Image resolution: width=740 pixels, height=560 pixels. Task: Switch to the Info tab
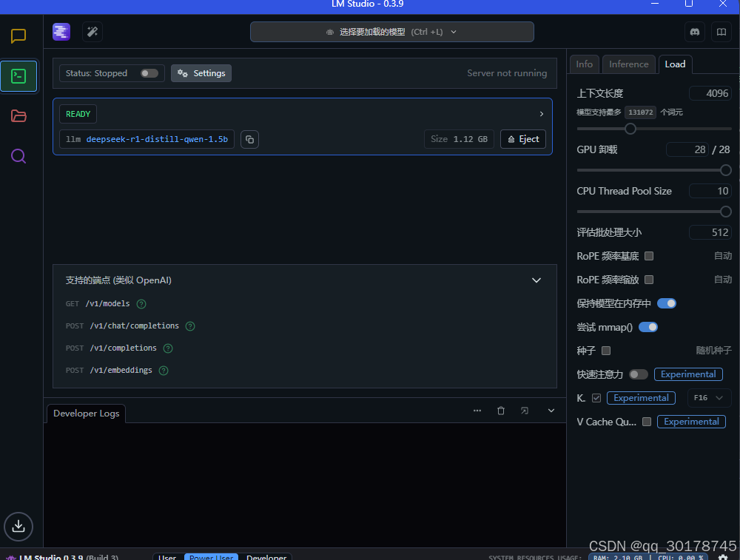585,64
